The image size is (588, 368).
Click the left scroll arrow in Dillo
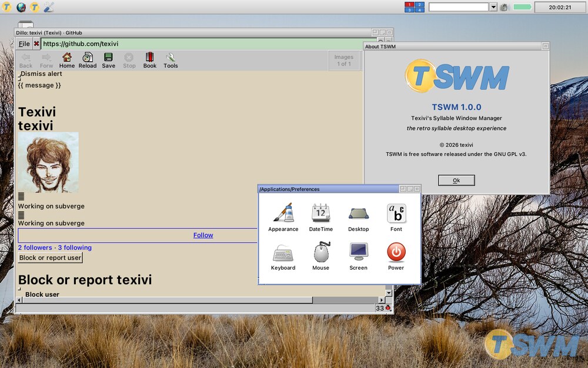(x=19, y=300)
